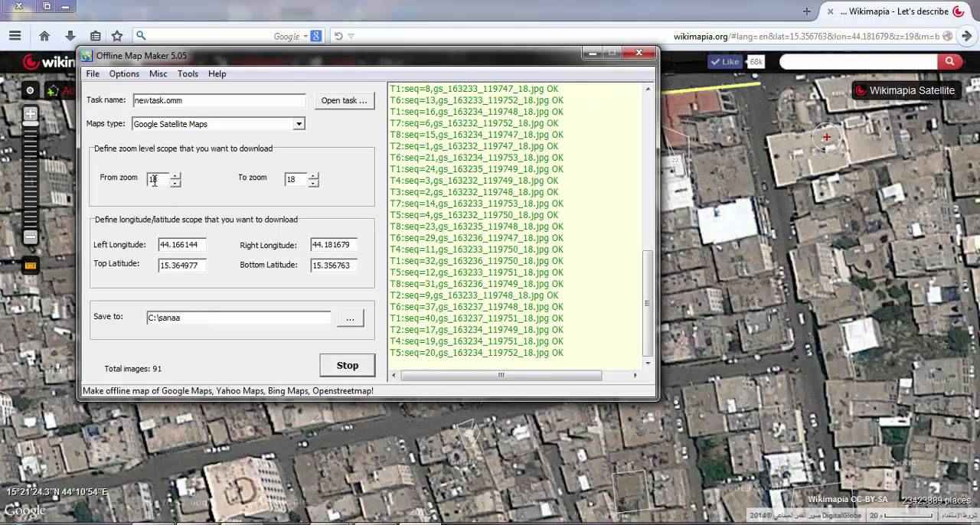Click the Wikimapia ruler measure icon
This screenshot has height=525, width=980.
pyautogui.click(x=31, y=266)
